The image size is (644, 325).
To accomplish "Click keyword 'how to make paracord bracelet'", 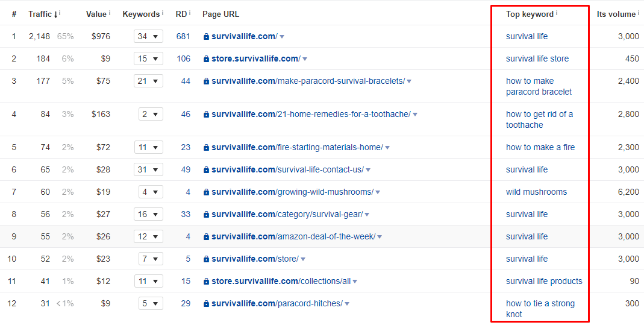I will pyautogui.click(x=539, y=86).
